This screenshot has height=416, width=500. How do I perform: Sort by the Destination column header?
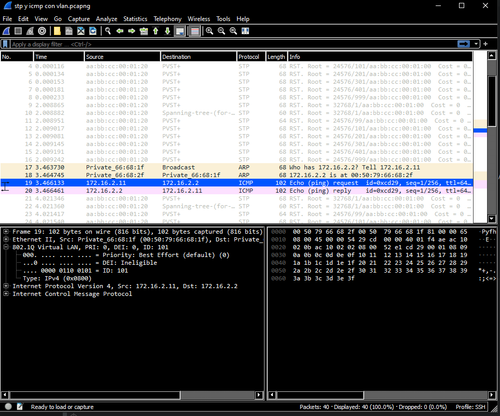pos(198,57)
